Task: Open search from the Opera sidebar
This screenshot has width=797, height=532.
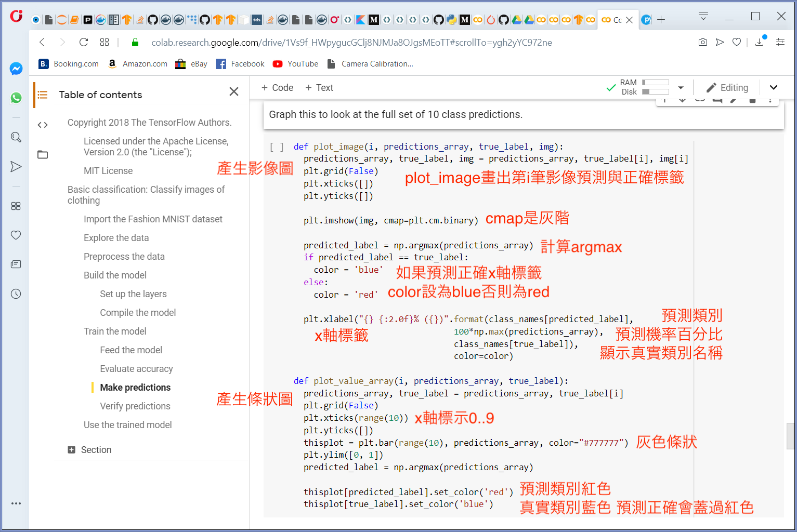Action: click(x=16, y=137)
